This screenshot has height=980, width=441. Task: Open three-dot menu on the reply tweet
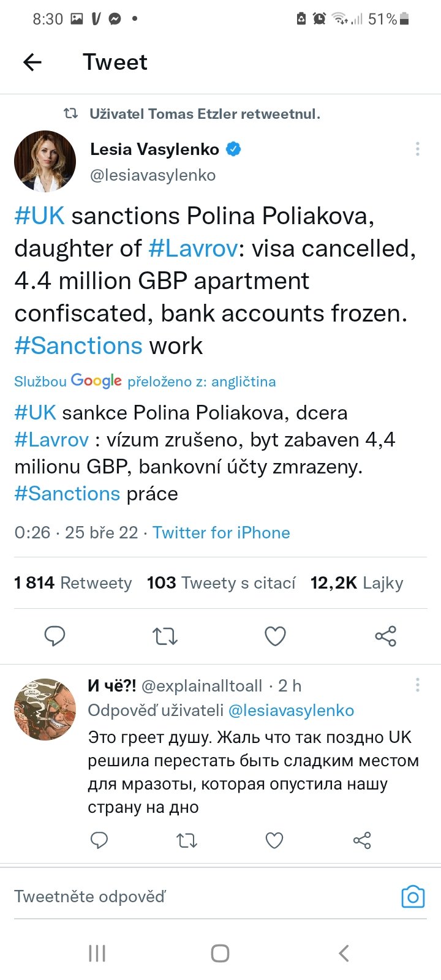(x=417, y=685)
